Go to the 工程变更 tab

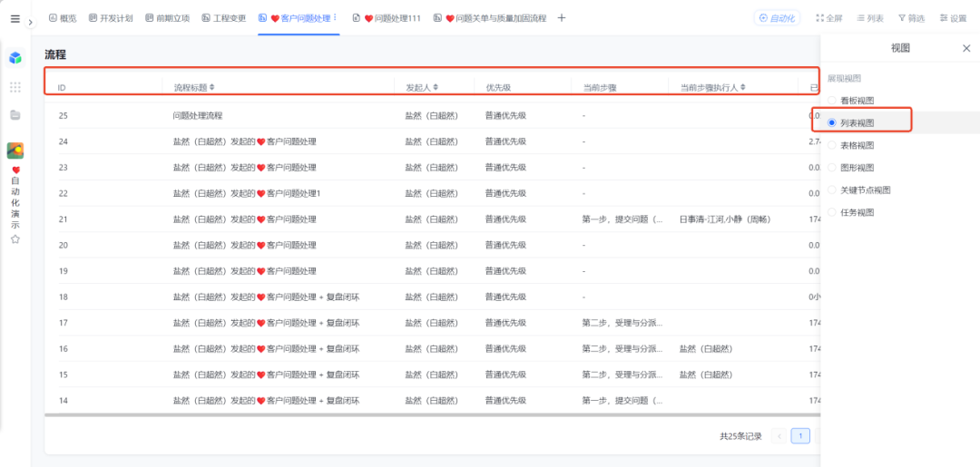point(224,18)
